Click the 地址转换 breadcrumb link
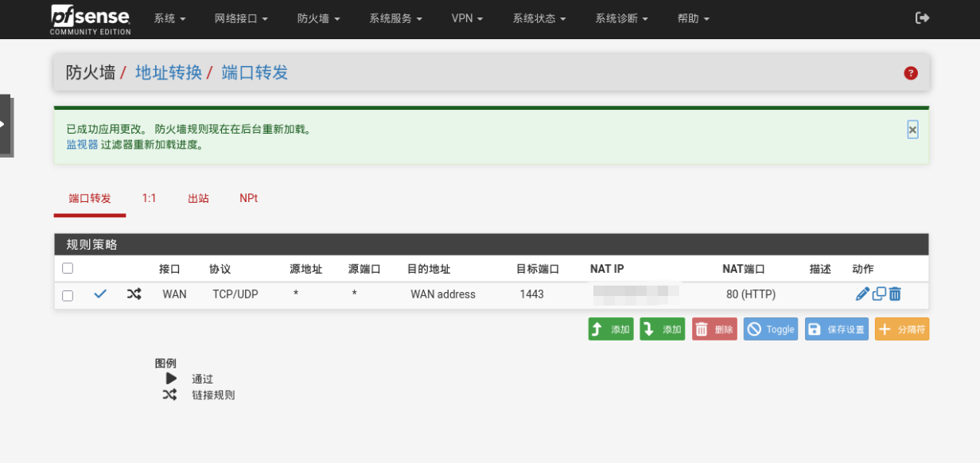 point(169,73)
